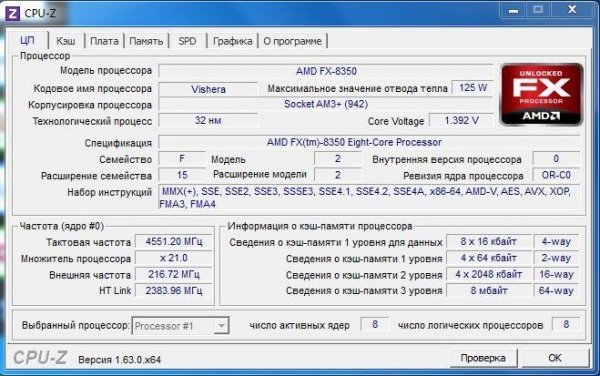Click the 216.72 МГц bus speed value

click(174, 274)
